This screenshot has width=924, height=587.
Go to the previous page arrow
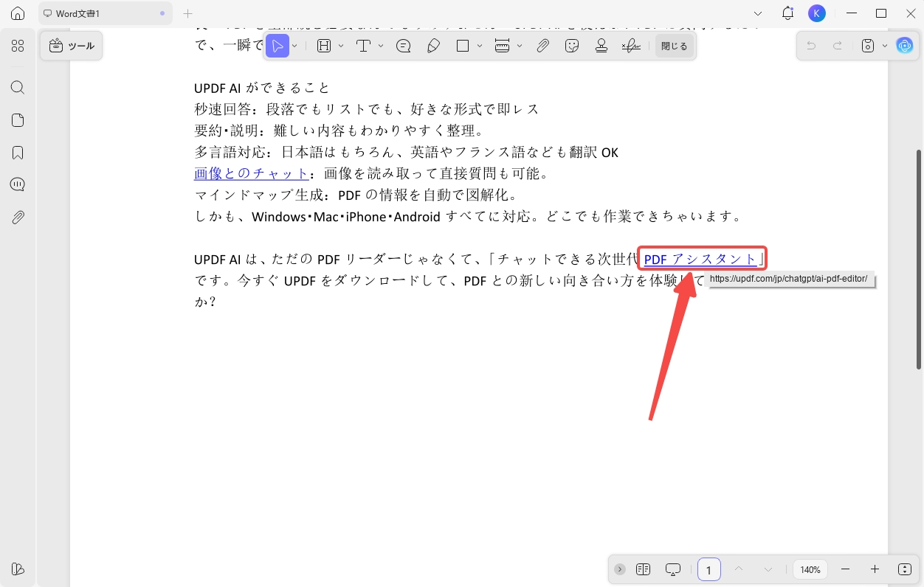point(739,569)
